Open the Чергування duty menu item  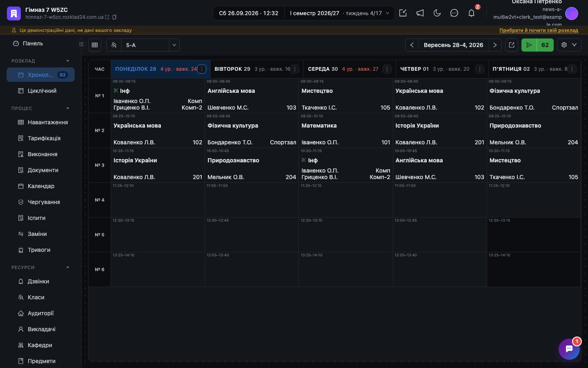coord(40,202)
